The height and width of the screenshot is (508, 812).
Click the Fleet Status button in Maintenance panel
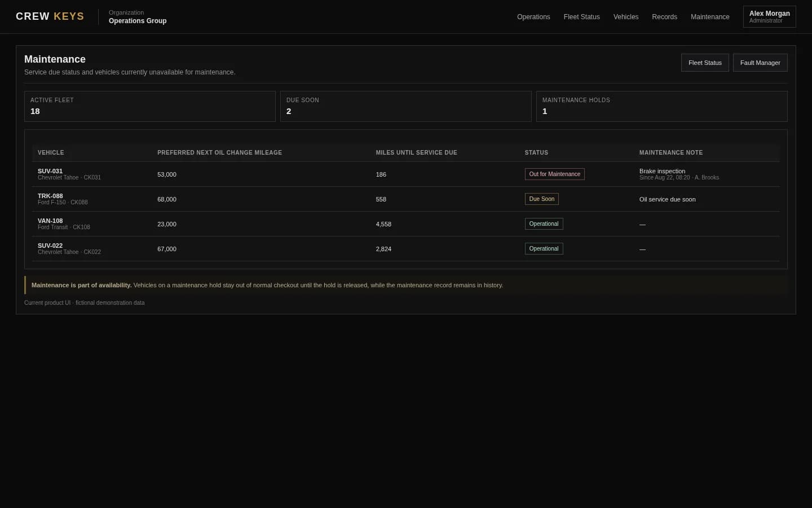705,63
